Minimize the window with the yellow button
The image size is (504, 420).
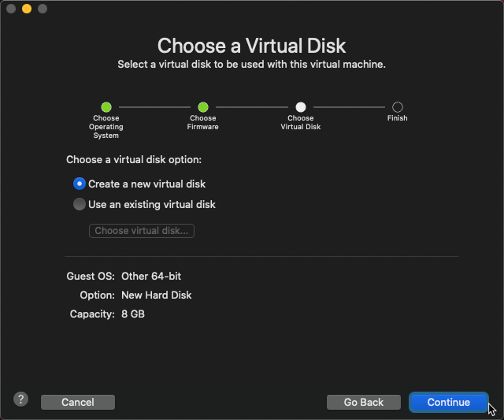click(x=27, y=9)
